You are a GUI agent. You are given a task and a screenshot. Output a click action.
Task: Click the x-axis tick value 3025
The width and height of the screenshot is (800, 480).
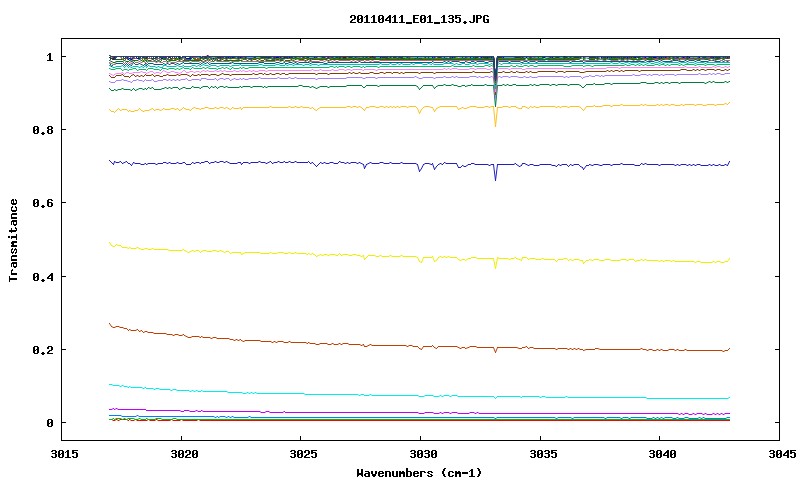[x=303, y=454]
